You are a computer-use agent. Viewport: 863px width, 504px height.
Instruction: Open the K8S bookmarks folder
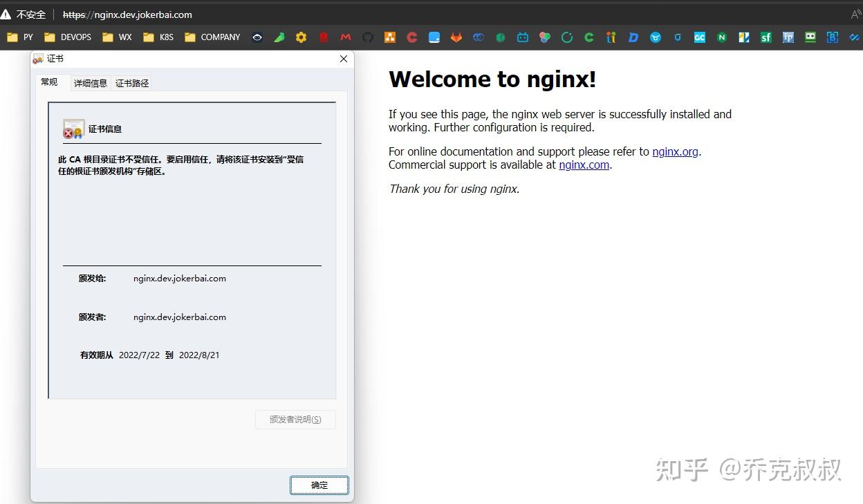[158, 37]
